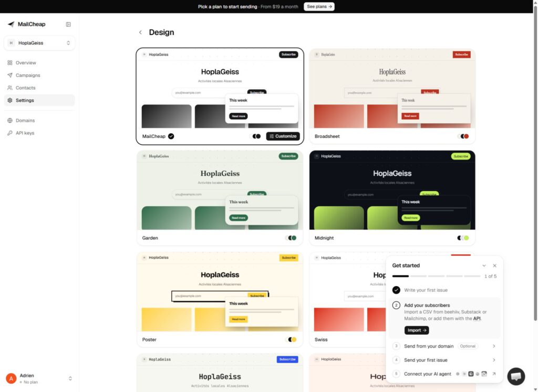Image resolution: width=538 pixels, height=392 pixels.
Task: Click the scrollbar down arrow
Action: click(535, 389)
